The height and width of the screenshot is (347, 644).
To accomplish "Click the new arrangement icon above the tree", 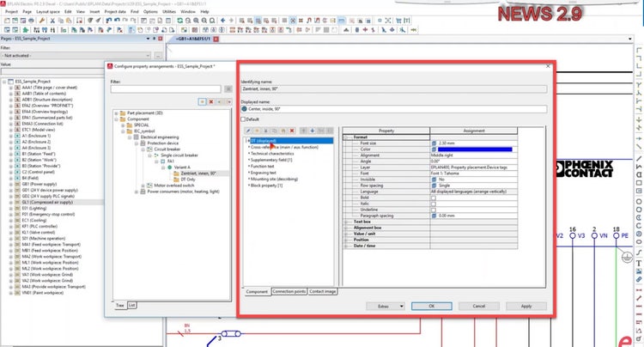I will (x=200, y=101).
